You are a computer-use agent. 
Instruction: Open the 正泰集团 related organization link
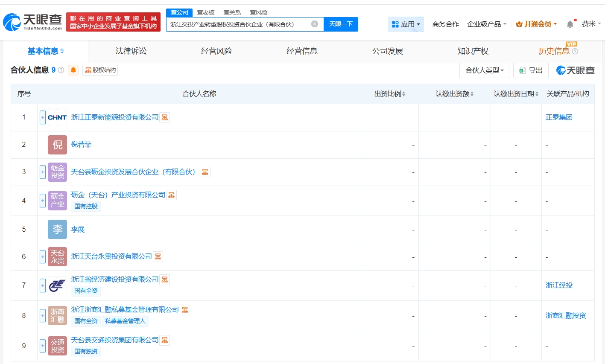coord(559,117)
